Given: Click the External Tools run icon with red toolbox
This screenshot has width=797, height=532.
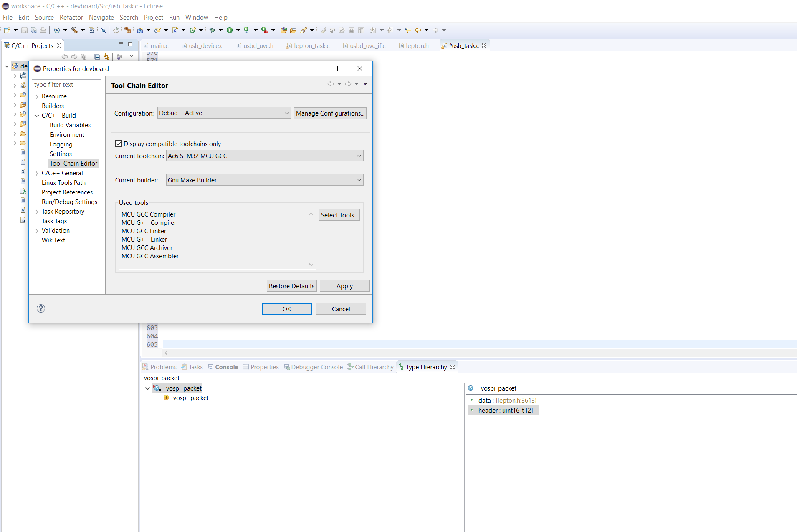Looking at the screenshot, I should pos(265,30).
